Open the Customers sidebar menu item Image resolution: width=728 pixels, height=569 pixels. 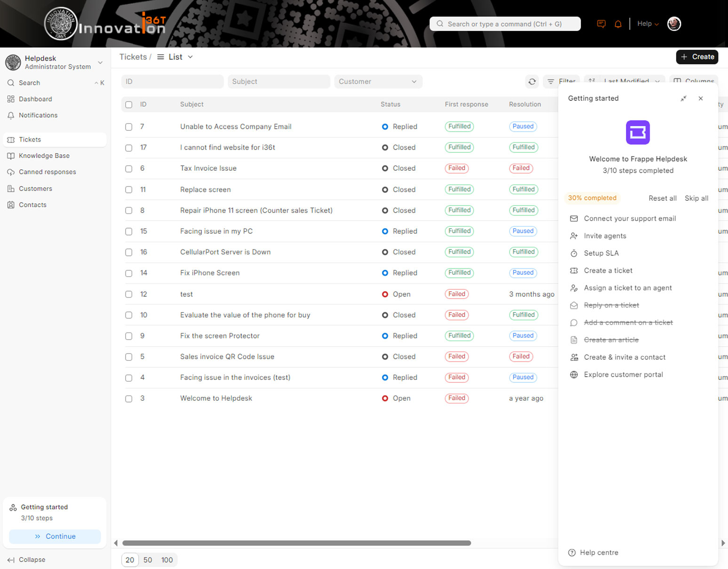[35, 189]
